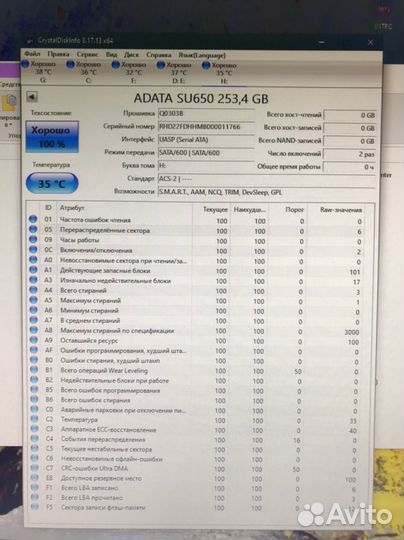Image resolution: width=404 pixels, height=540 pixels.
Task: Click status icon of attribute 0C
Action: click(33, 249)
